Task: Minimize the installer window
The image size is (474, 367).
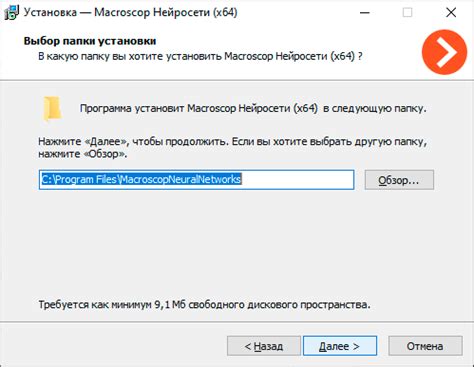Action: click(365, 13)
